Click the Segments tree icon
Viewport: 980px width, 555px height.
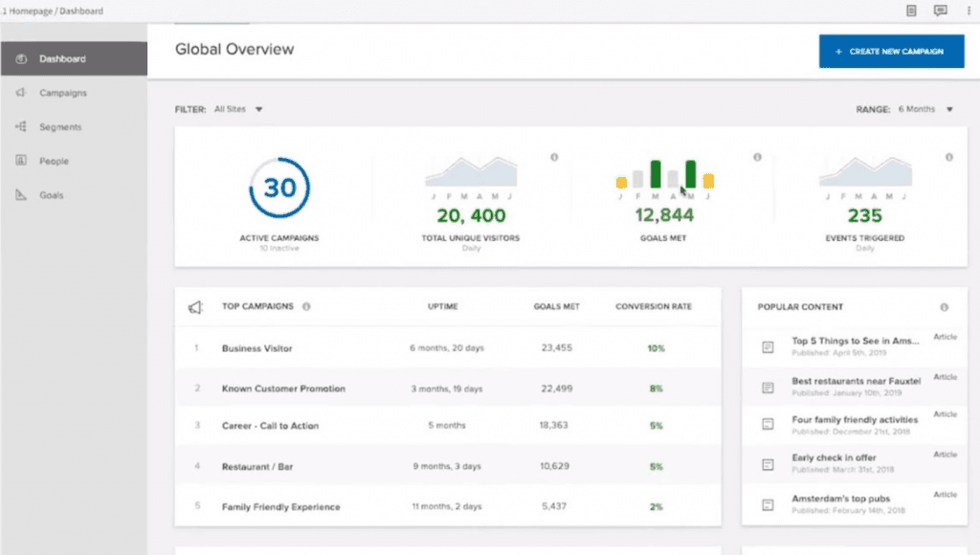21,126
